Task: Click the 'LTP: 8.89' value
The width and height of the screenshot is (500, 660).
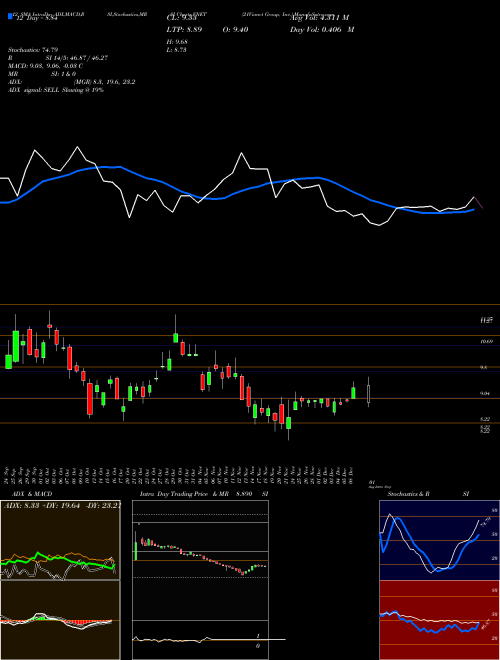Action: click(184, 29)
